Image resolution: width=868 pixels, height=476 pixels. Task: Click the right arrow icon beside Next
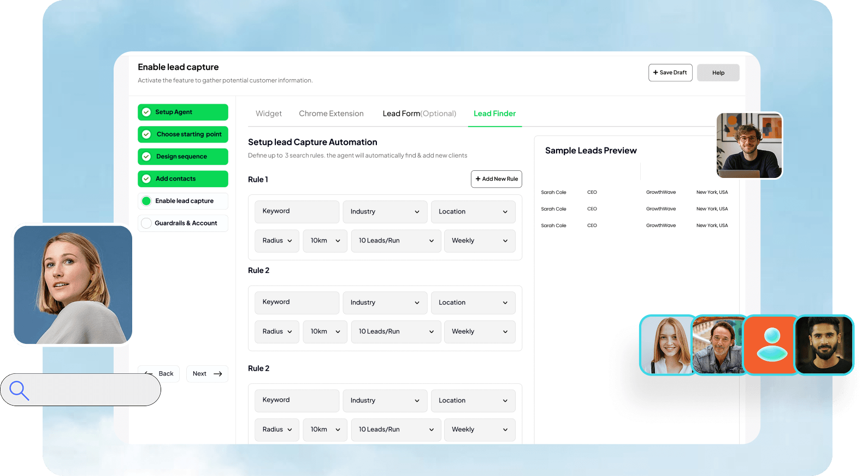(x=218, y=374)
